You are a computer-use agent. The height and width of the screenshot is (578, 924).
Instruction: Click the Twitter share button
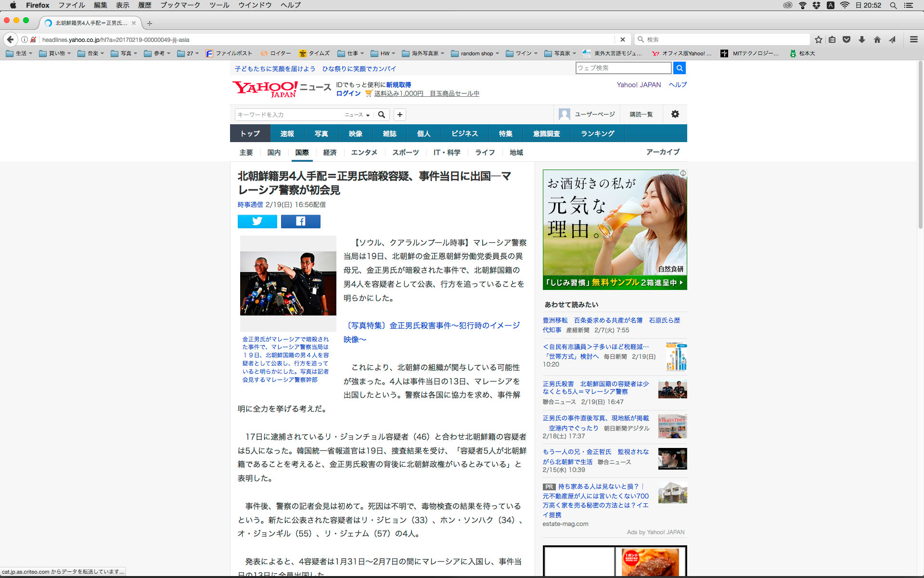[x=257, y=221]
